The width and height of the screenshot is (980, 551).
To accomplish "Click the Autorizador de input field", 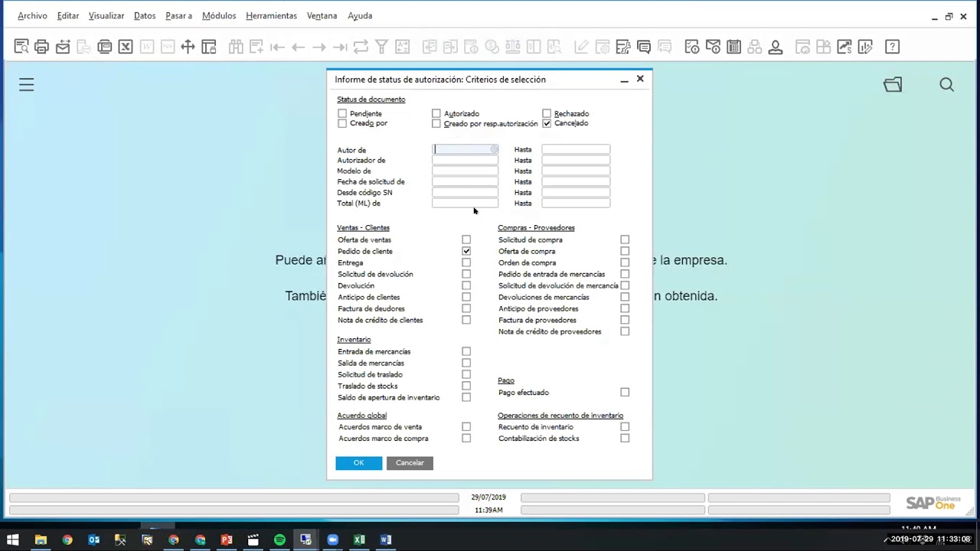I will coord(465,160).
